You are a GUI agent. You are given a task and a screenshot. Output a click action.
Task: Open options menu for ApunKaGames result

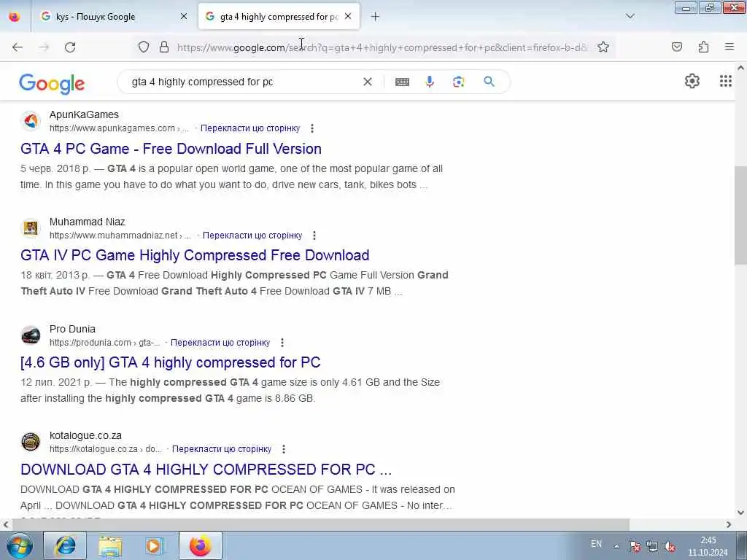click(x=312, y=128)
